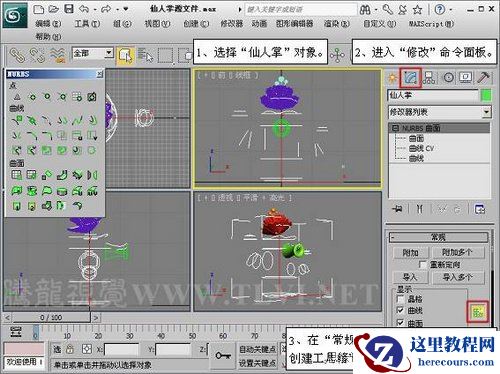Toggle the Selection Lock padlock icon
The width and height of the screenshot is (500, 374).
70,349
